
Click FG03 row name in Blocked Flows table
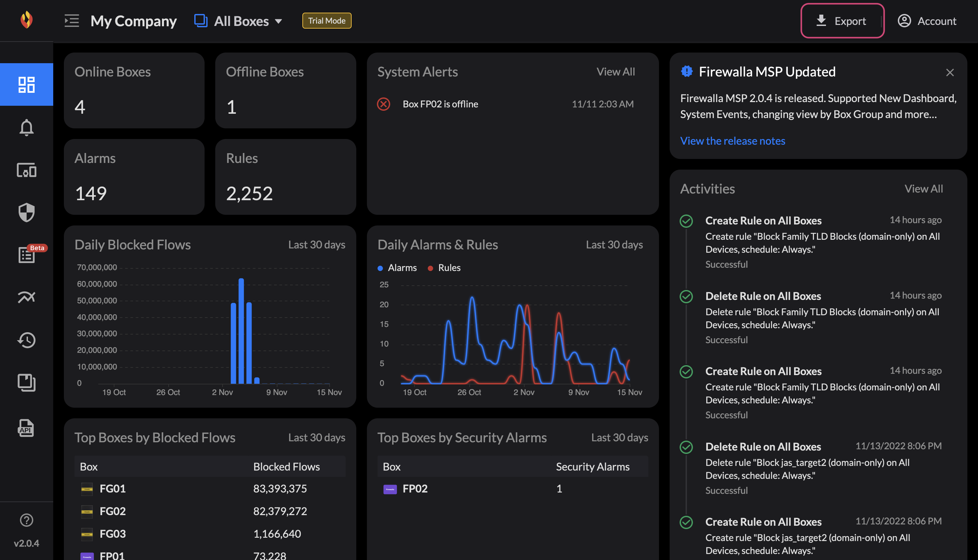point(112,534)
